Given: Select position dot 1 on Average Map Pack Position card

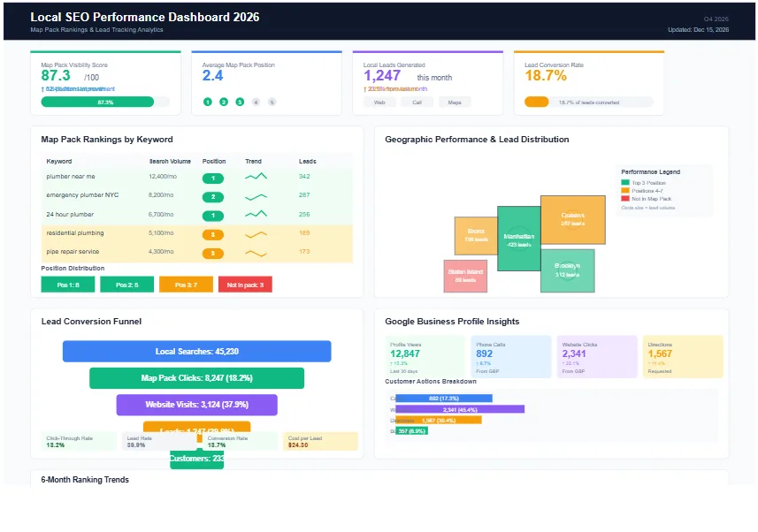Looking at the screenshot, I should point(208,102).
